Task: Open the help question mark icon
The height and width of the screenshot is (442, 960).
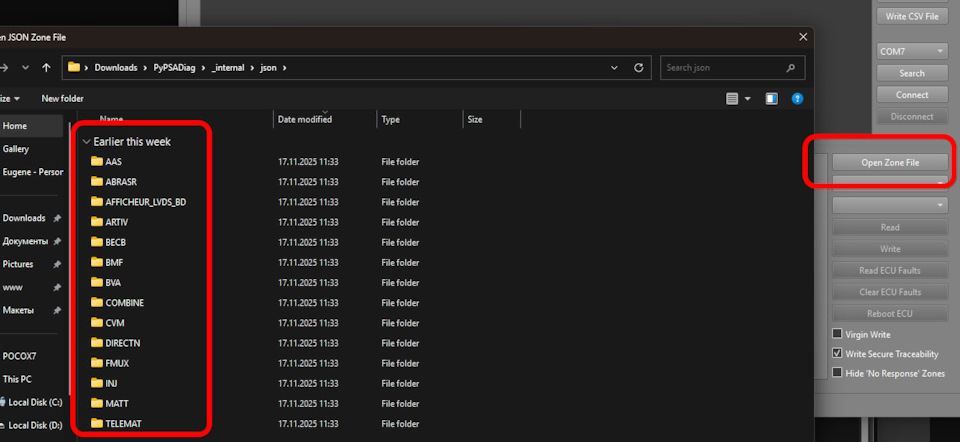Action: pos(797,99)
